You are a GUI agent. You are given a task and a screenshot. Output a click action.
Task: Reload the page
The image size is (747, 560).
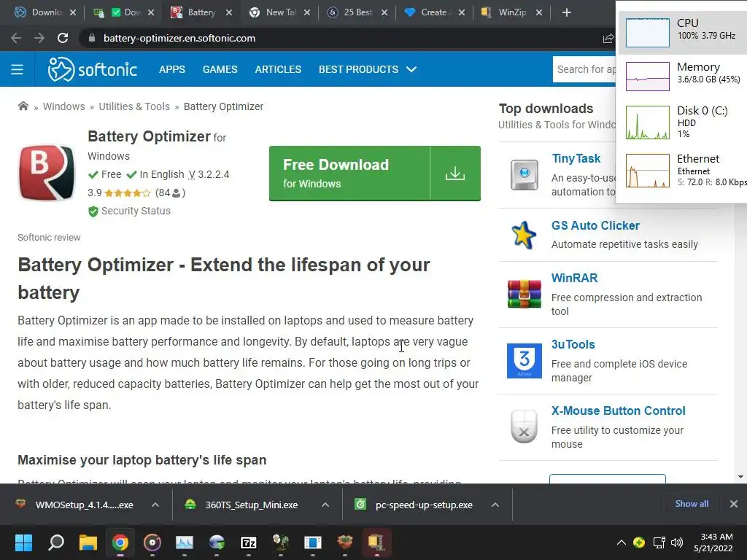63,38
